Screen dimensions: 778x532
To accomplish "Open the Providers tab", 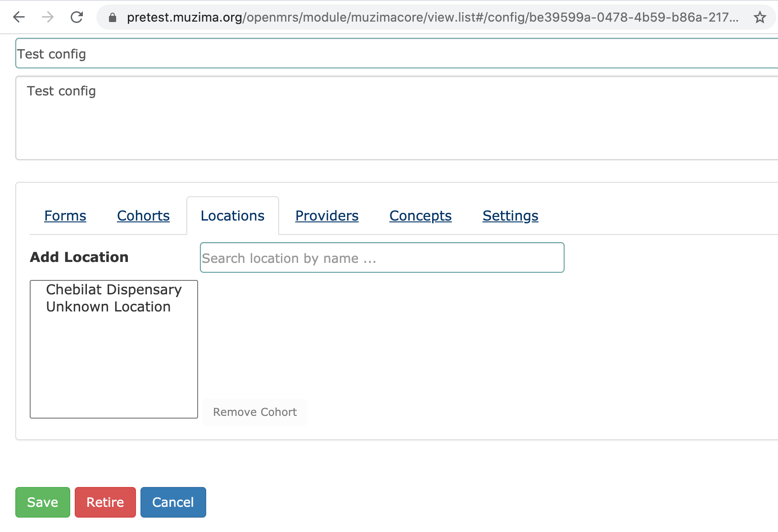I will (x=327, y=216).
